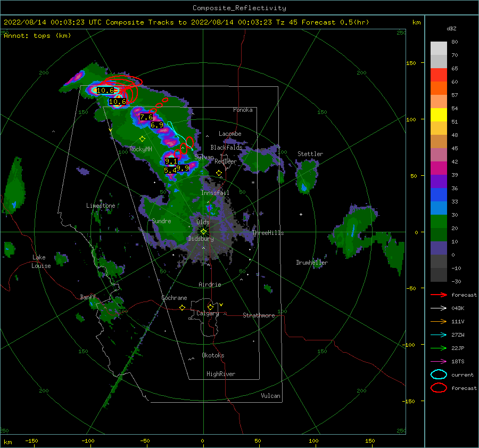
Task: Select the purple 36-39 dBZ swatch
Action: [439, 182]
